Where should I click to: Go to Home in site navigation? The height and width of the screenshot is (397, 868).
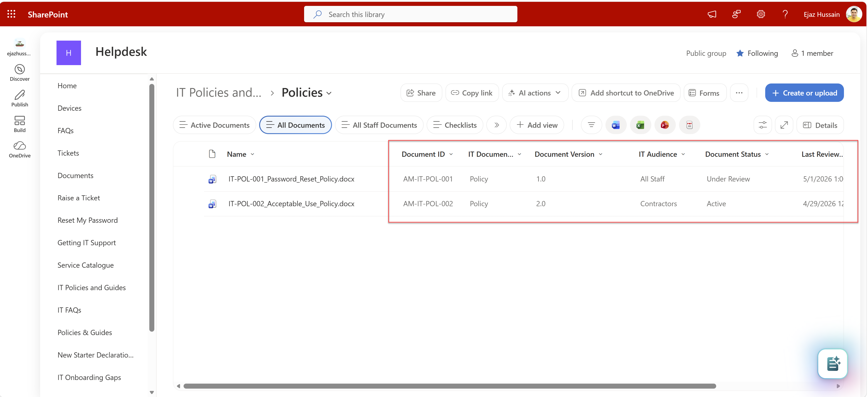click(67, 86)
